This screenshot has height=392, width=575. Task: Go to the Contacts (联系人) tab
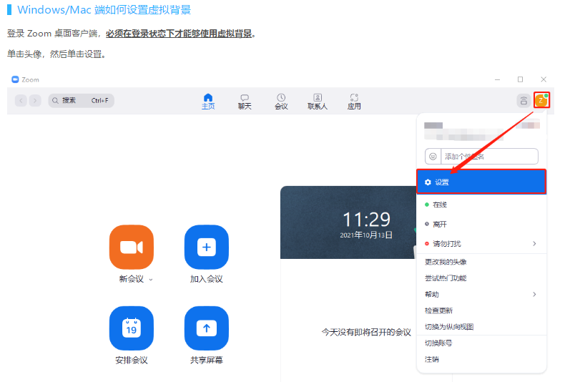coord(318,101)
